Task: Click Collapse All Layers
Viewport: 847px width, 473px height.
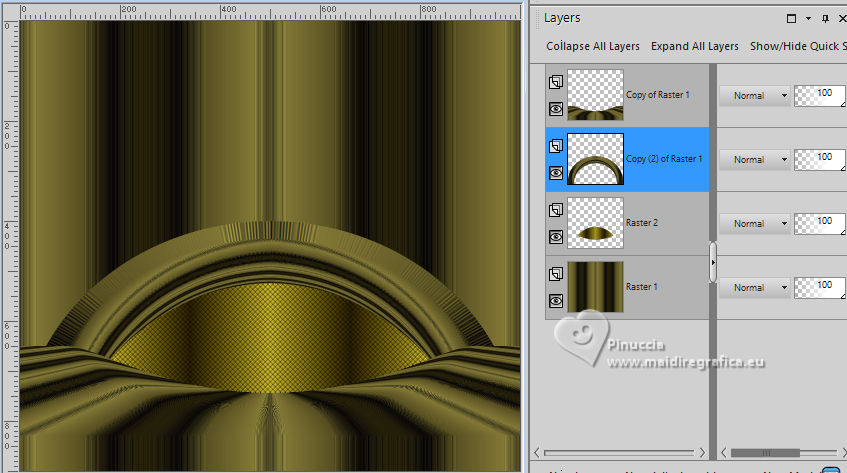Action: (x=593, y=46)
